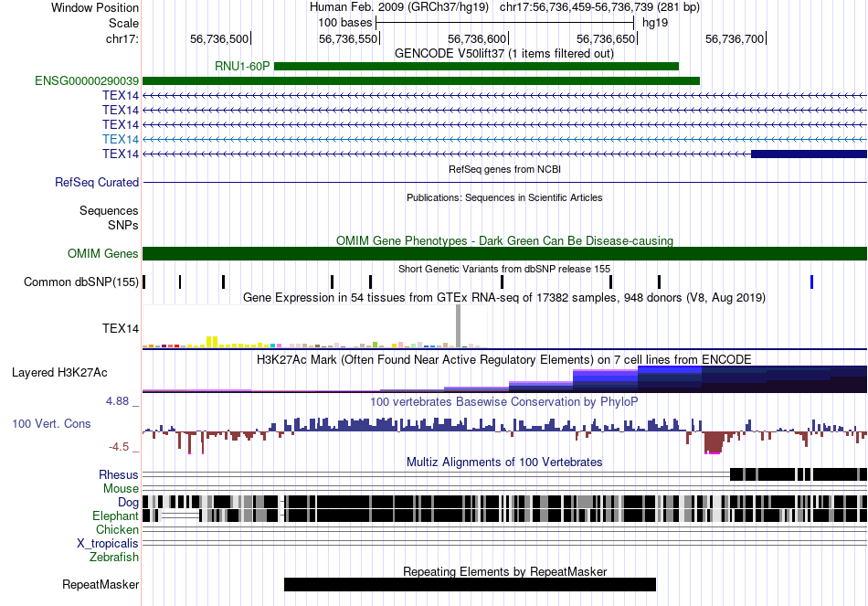Click the 100 Vert. Cons track label
Screen dimensions: 868x606
pos(51,424)
